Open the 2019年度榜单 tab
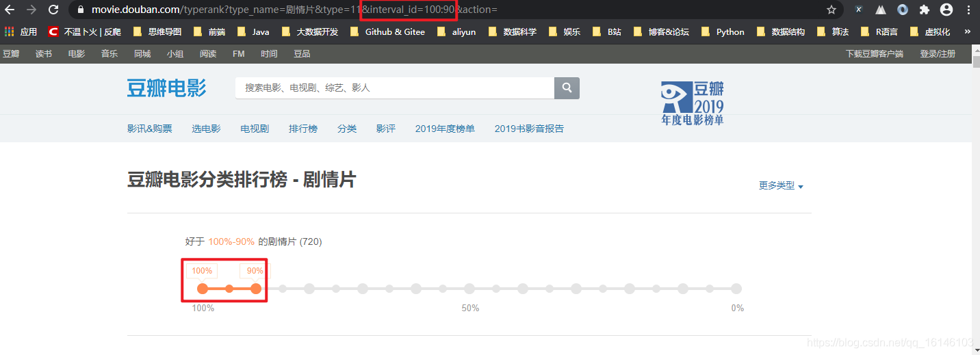The width and height of the screenshot is (980, 355). click(x=445, y=129)
